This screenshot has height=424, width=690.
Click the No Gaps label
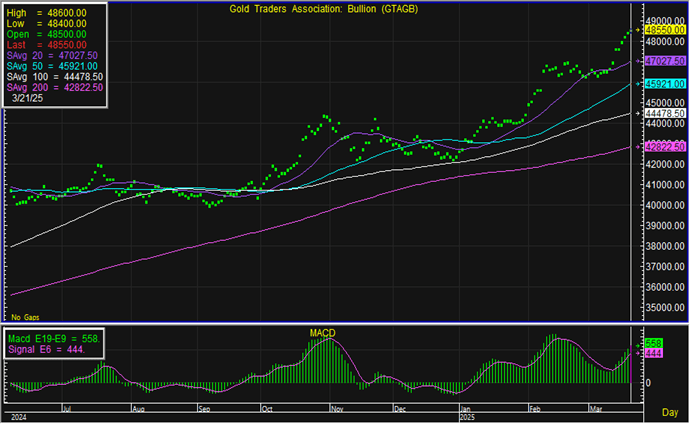click(x=24, y=316)
